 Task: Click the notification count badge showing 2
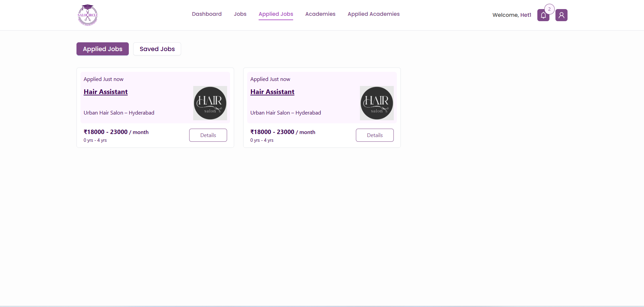pos(549,9)
